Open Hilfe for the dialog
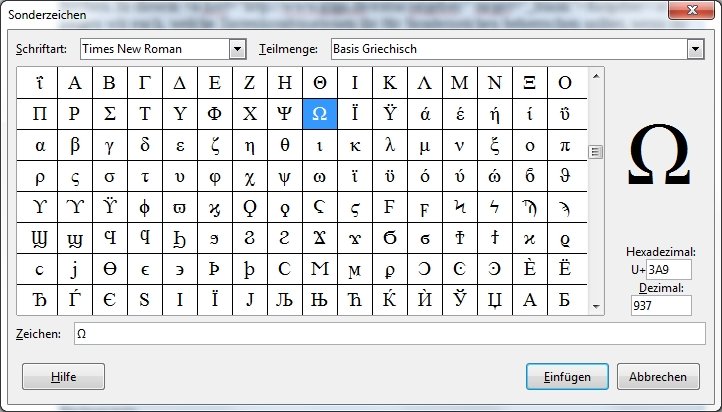Image resolution: width=722 pixels, height=412 pixels. pos(63,377)
